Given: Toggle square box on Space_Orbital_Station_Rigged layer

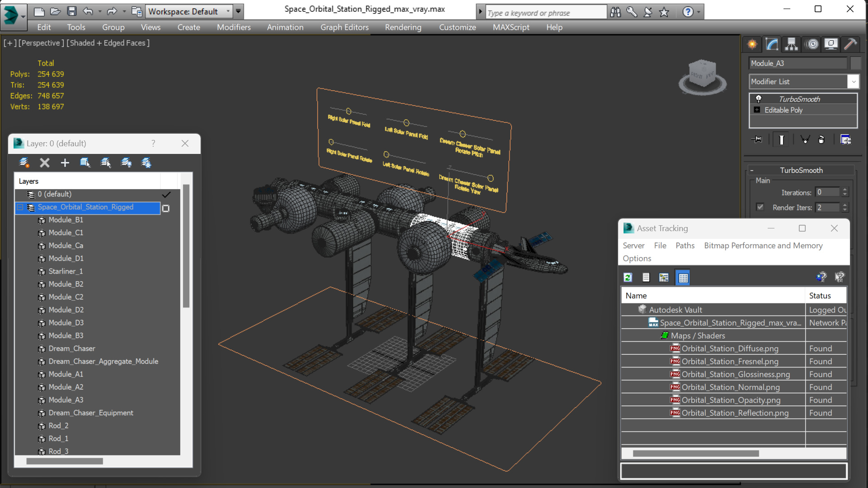Looking at the screenshot, I should click(x=166, y=208).
